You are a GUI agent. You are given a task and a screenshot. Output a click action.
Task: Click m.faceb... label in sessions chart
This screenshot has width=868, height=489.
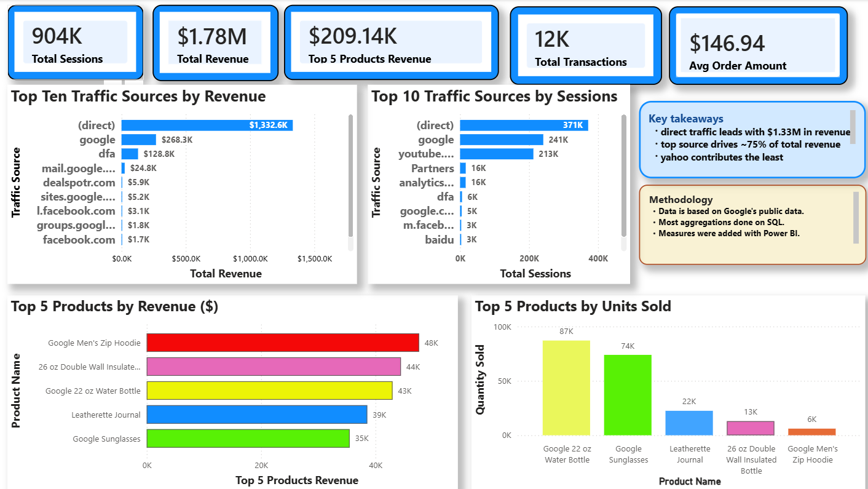pos(428,225)
